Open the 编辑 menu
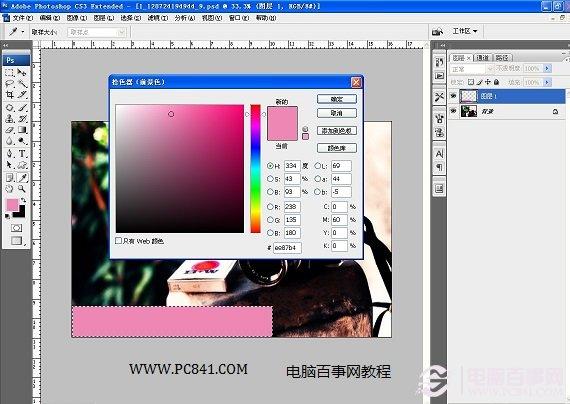The image size is (570, 404). tap(49, 18)
